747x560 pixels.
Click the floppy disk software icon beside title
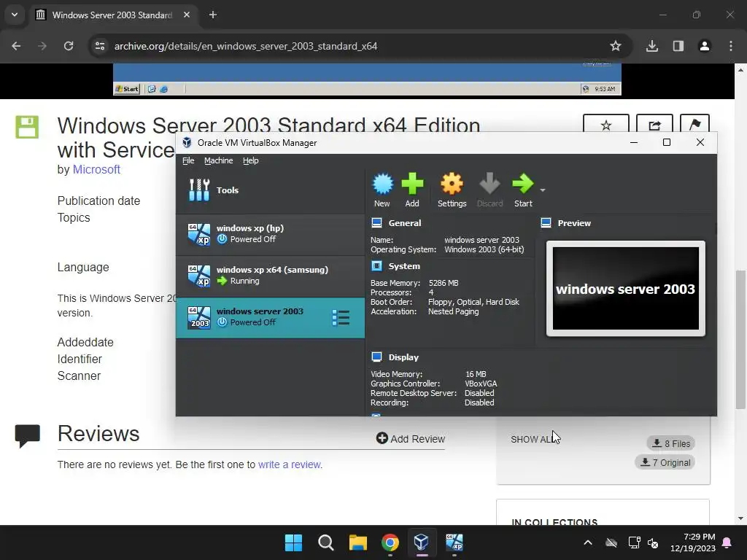tap(27, 127)
